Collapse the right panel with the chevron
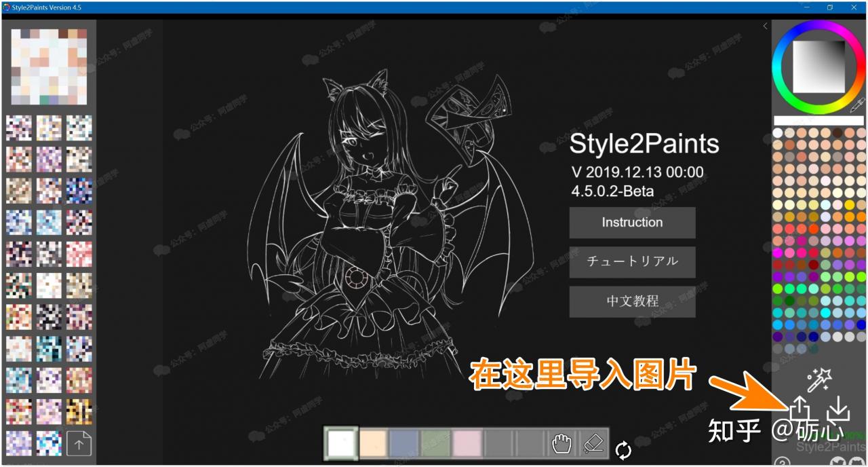This screenshot has width=868, height=467. 765,26
